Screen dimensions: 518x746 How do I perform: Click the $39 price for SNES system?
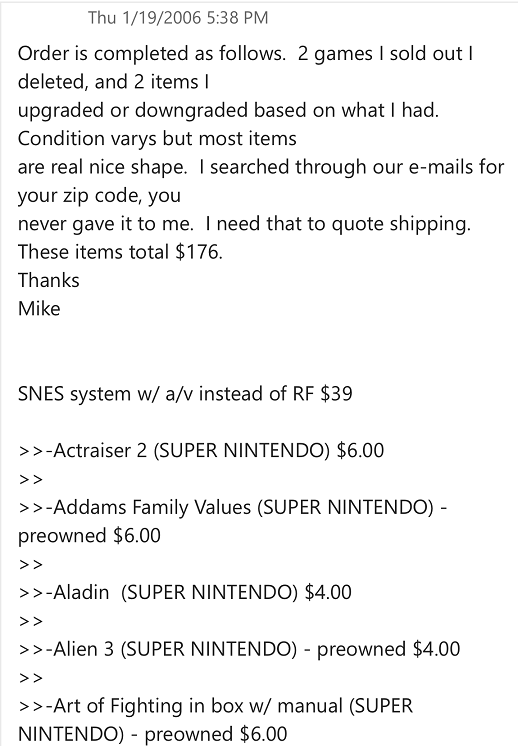(x=337, y=394)
